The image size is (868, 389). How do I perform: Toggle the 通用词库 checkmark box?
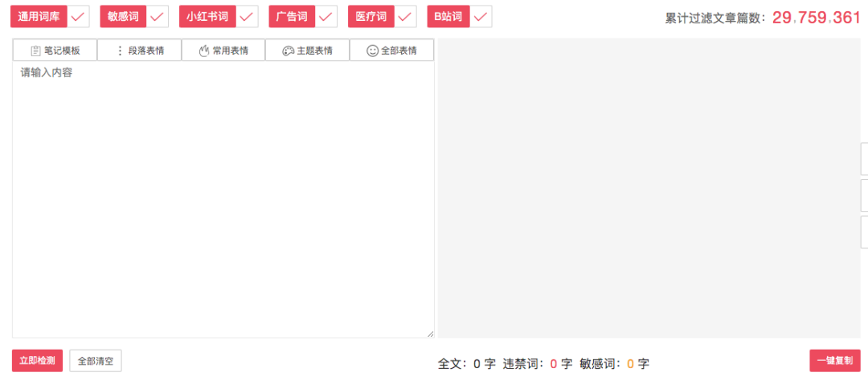pos(78,17)
